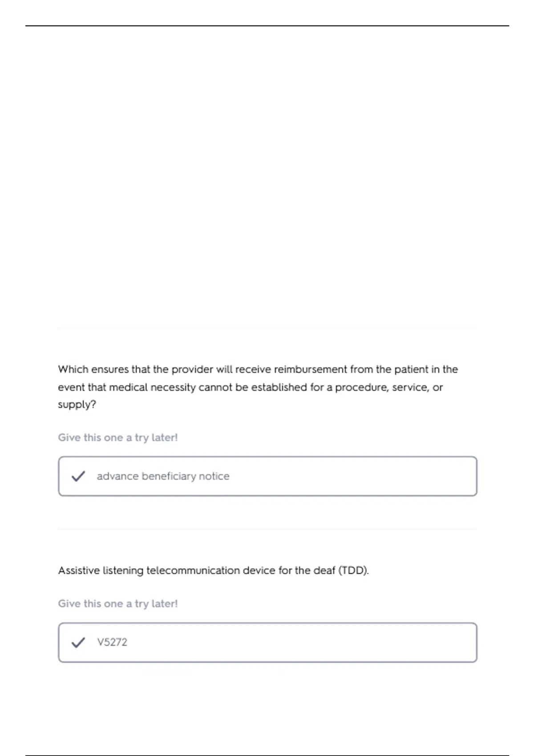Click the word 'reimbursement' in the first question
Viewport: 534px width, 756px height.
[310, 369]
